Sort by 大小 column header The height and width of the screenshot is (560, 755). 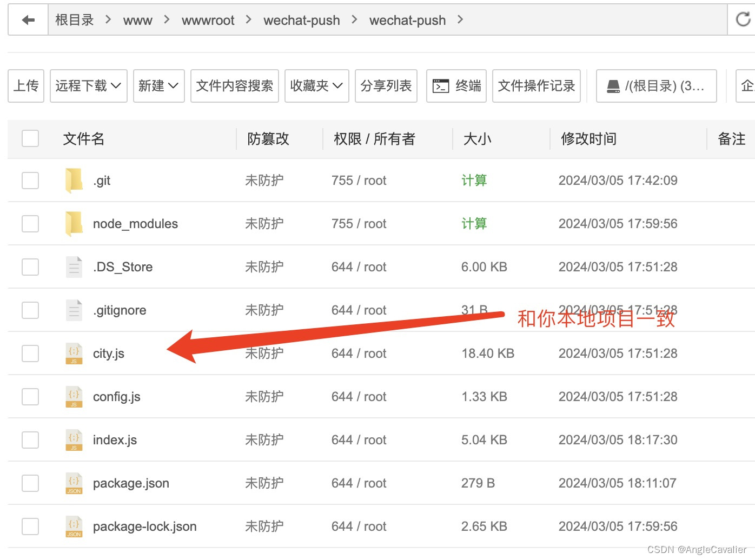(x=478, y=139)
